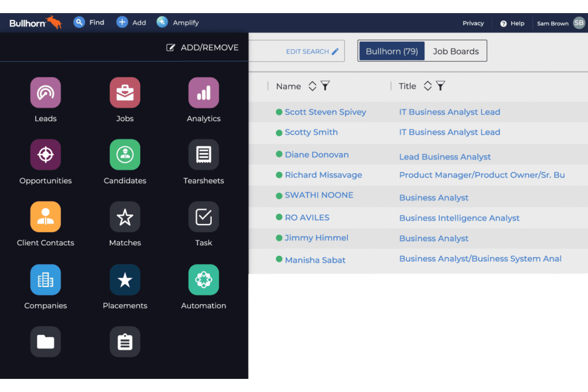
Task: Switch to the Bullhorn (79) tab
Action: pos(392,51)
